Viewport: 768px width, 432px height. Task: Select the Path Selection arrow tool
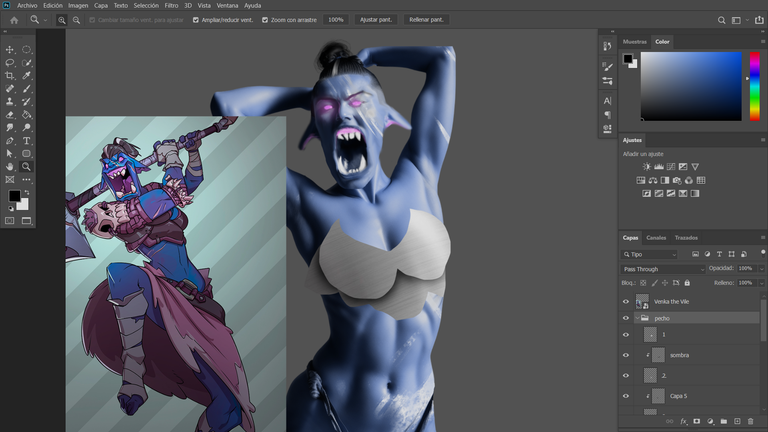coord(9,153)
